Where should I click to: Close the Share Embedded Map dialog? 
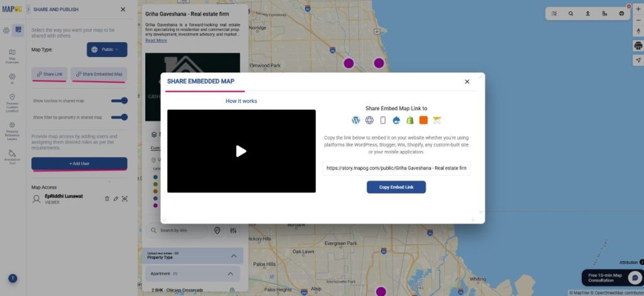(x=467, y=82)
